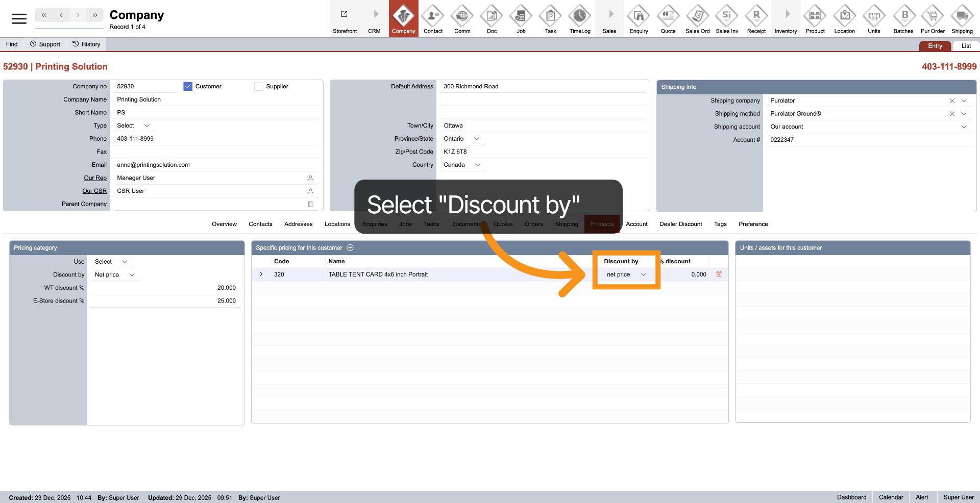The height and width of the screenshot is (503, 980).
Task: Click the Email input field
Action: coord(214,165)
